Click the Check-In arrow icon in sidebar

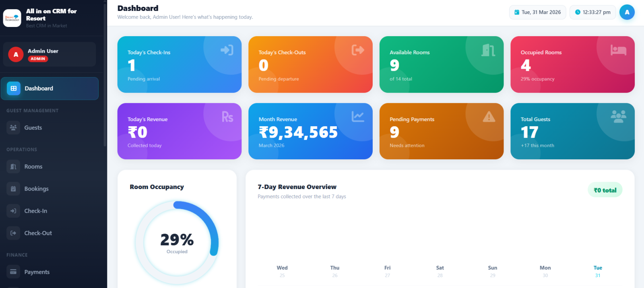point(13,211)
